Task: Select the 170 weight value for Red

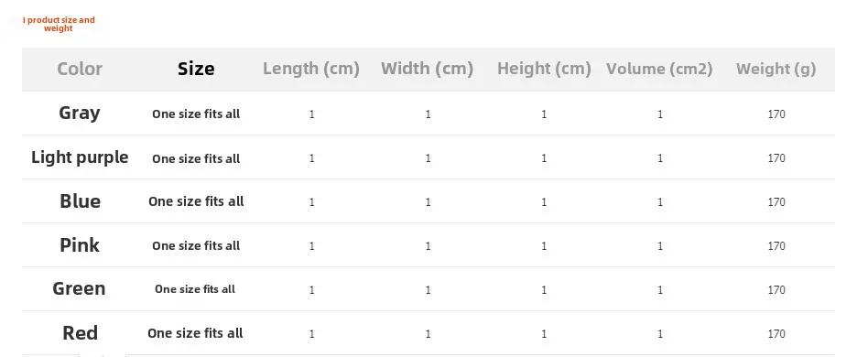Action: 776,334
